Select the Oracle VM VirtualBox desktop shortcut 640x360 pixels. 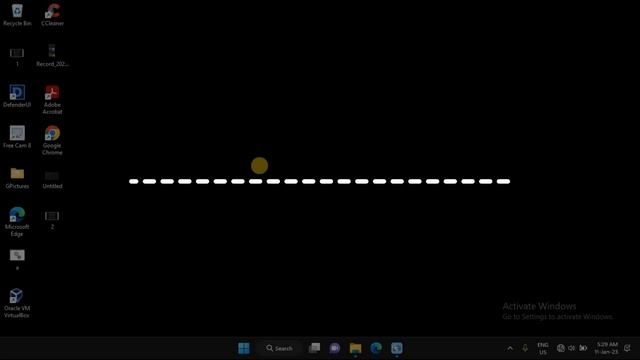17,303
